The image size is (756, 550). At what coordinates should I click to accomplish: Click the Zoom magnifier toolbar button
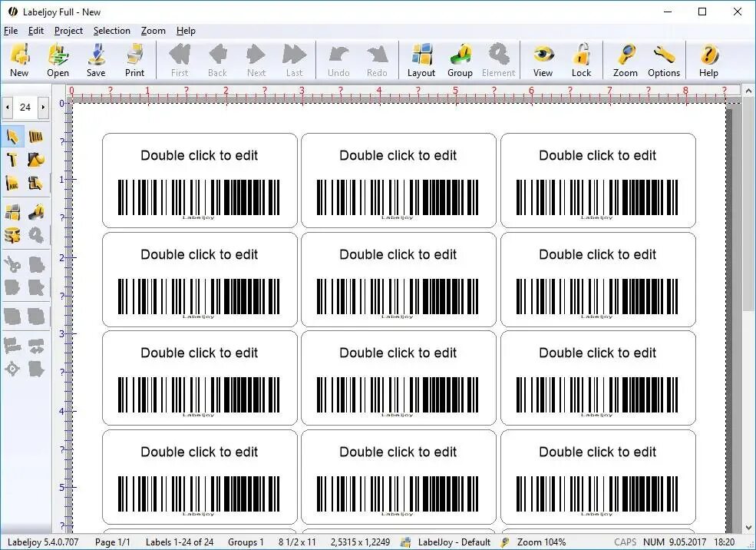coord(626,60)
